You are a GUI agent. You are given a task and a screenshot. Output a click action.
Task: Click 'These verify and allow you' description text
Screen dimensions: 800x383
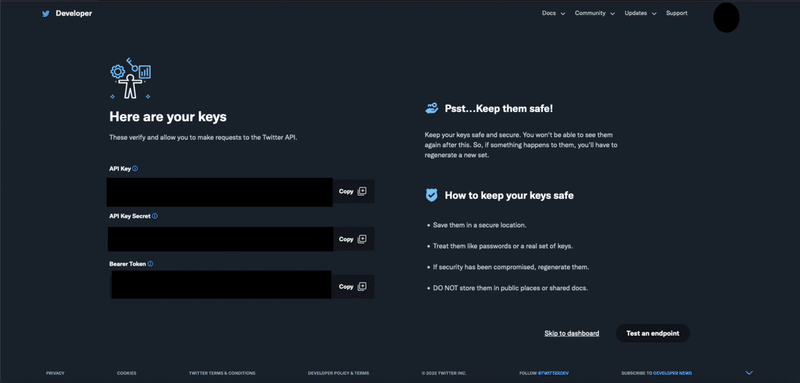coord(203,138)
